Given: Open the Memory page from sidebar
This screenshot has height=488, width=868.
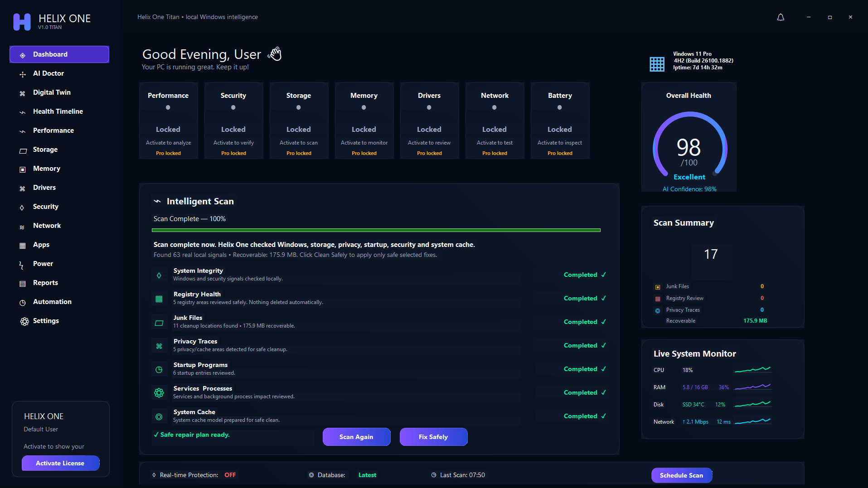Looking at the screenshot, I should 59,169.
